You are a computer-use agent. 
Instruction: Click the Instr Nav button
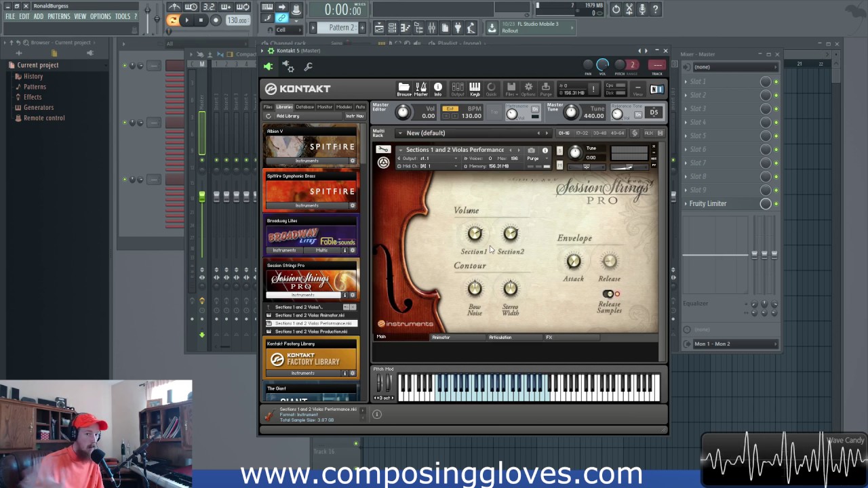pyautogui.click(x=355, y=116)
